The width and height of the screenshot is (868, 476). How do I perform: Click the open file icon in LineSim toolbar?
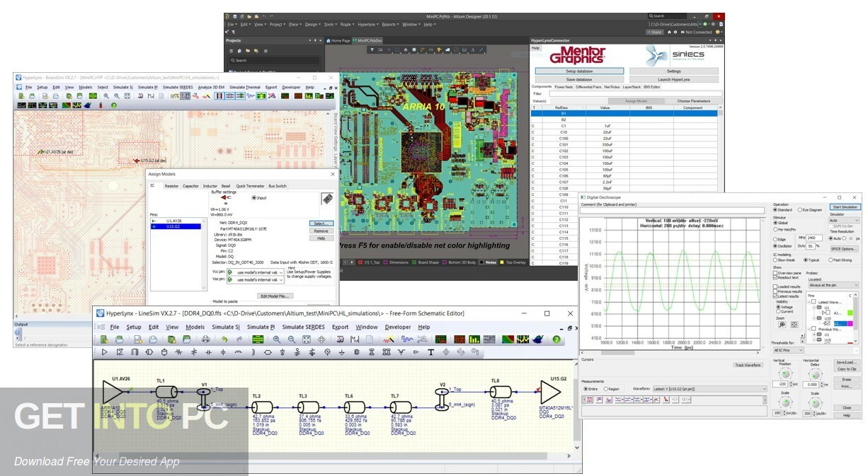pyautogui.click(x=119, y=339)
